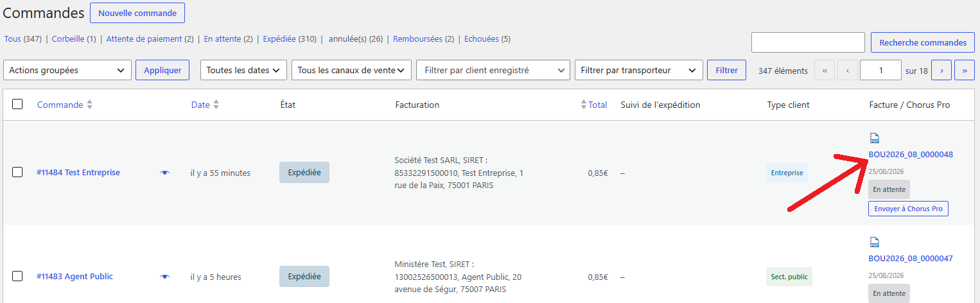The image size is (980, 303).
Task: Jump to last page of orders
Action: [965, 71]
